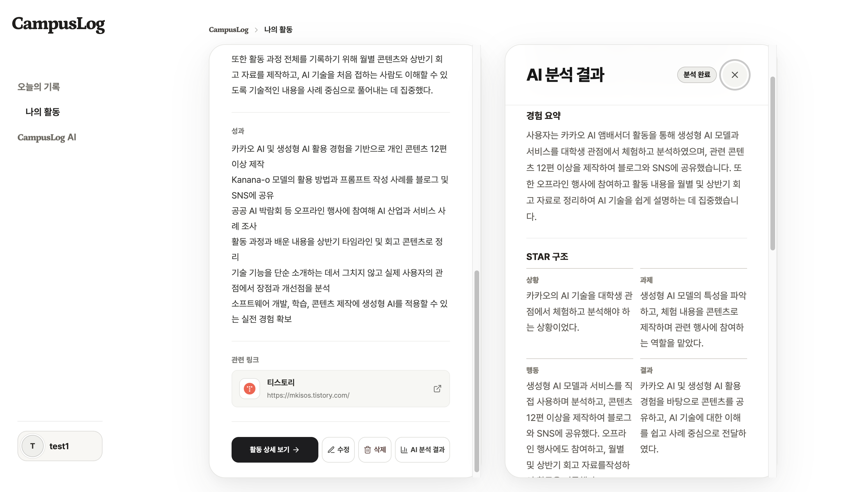Viewport: 868px width, 492px height.
Task: Open the 티스토리 related link card
Action: [x=341, y=389]
